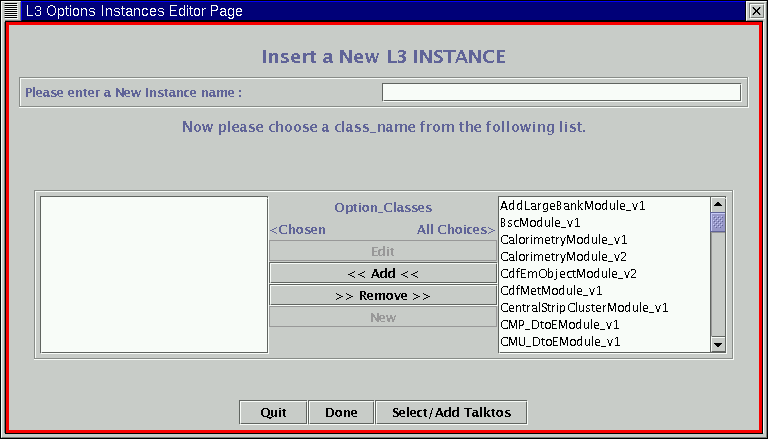Click the Done button

[341, 412]
